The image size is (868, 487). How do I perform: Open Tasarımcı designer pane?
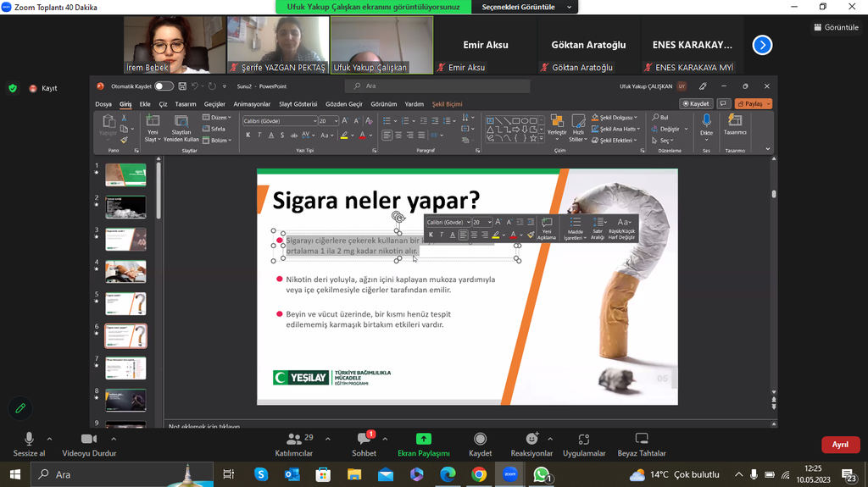click(735, 125)
